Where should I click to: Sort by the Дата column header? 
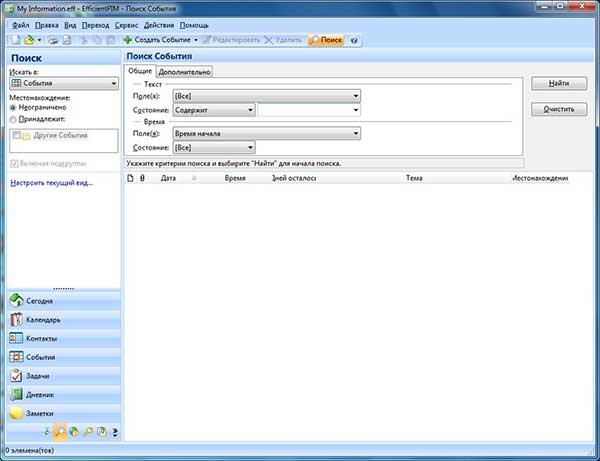[168, 178]
